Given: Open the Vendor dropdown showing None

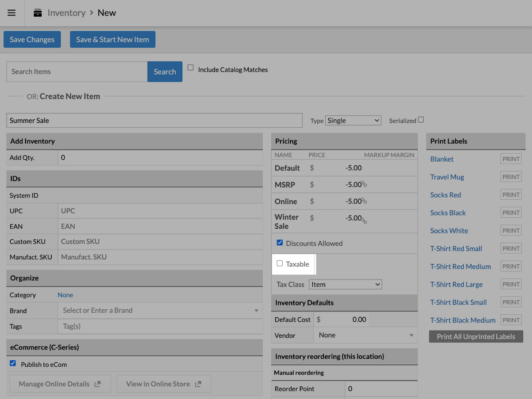Looking at the screenshot, I should (366, 335).
